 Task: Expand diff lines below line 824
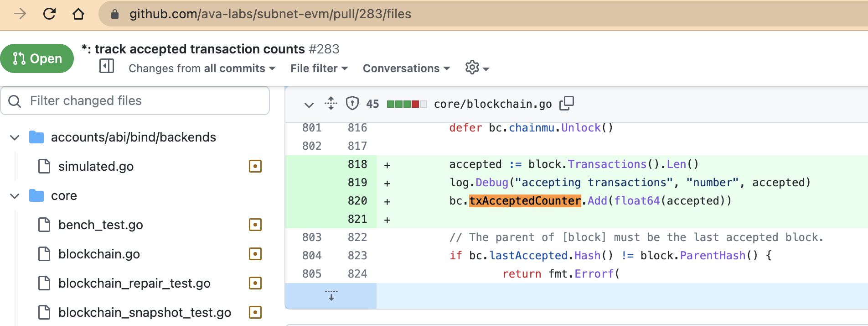click(331, 295)
